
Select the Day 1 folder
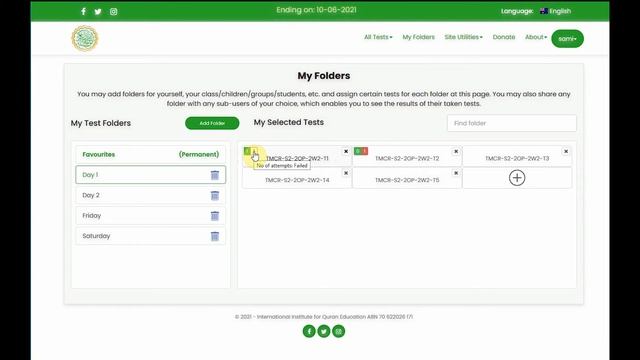151,175
